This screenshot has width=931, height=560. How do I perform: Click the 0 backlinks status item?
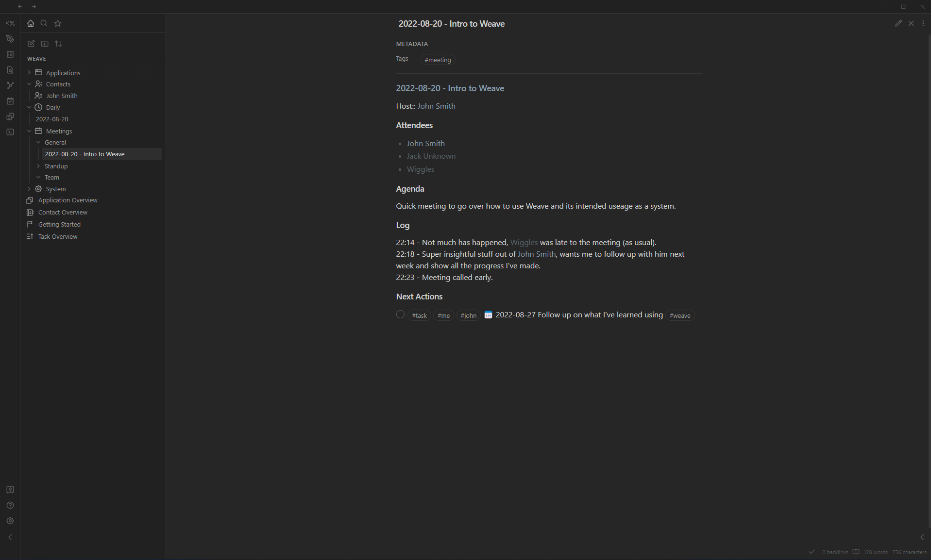835,552
